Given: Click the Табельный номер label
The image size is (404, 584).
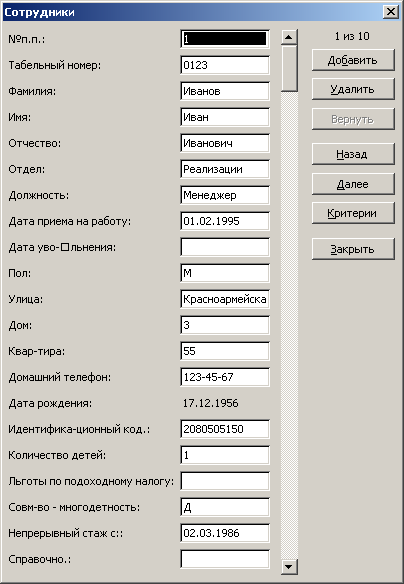Looking at the screenshot, I should pos(54,65).
